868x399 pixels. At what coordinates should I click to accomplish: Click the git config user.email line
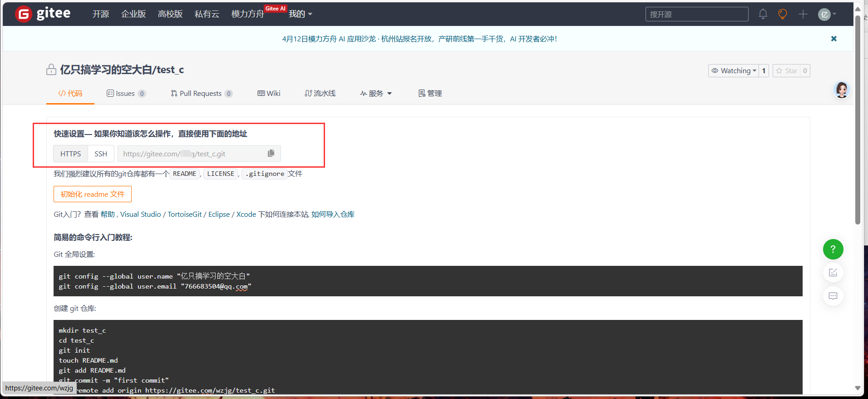click(x=155, y=286)
